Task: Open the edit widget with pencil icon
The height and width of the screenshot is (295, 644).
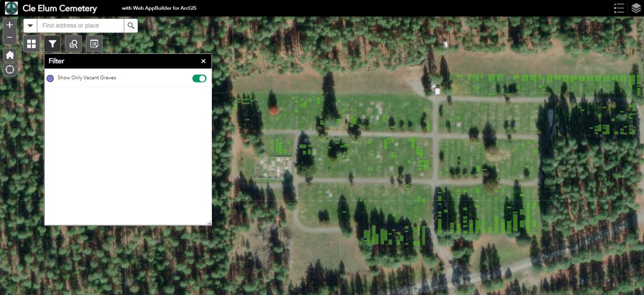Action: coord(94,44)
